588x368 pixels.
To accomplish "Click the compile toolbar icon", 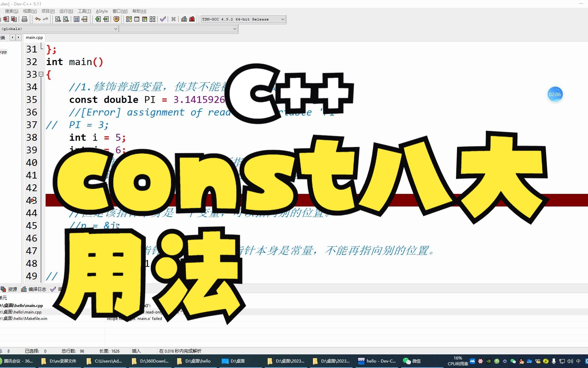I will (129, 19).
